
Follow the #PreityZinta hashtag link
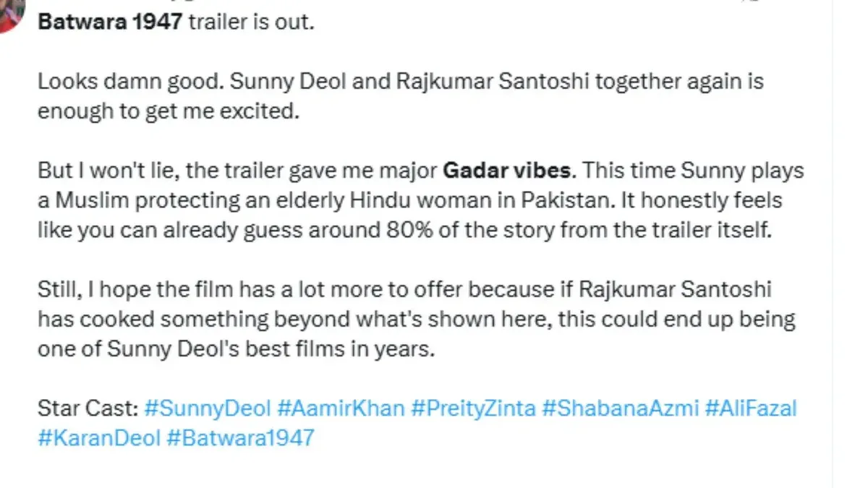[x=473, y=409]
